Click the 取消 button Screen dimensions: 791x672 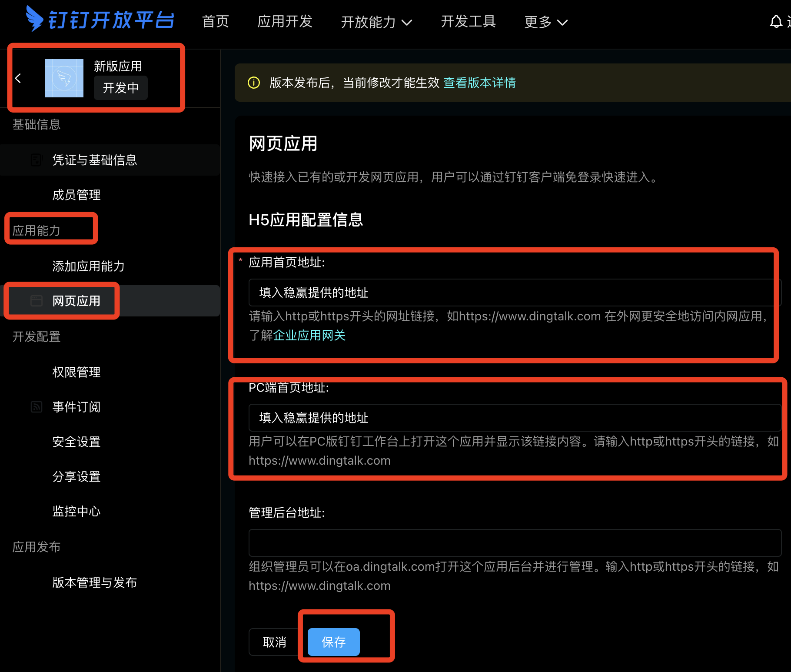point(274,642)
